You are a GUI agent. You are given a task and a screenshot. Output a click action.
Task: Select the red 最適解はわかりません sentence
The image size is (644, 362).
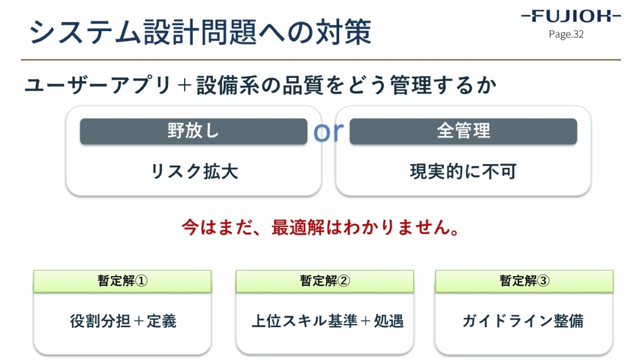point(320,228)
